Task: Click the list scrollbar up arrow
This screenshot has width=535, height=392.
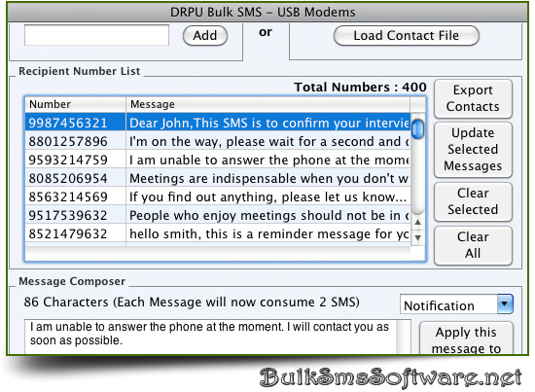Action: [x=418, y=222]
